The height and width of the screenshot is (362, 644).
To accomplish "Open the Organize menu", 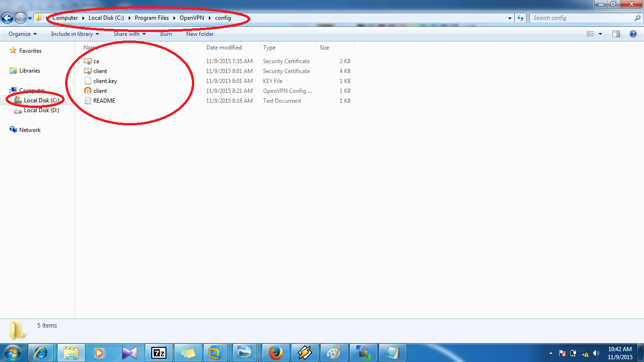I will 23,34.
